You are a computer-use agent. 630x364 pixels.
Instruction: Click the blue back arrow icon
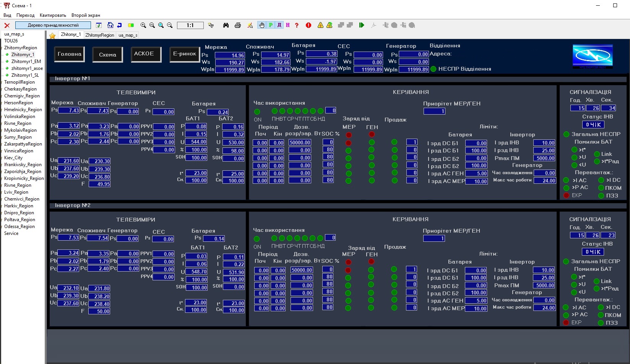pos(119,25)
